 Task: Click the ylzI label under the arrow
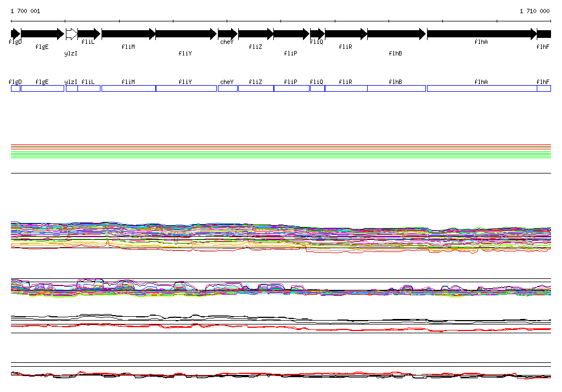coord(71,53)
